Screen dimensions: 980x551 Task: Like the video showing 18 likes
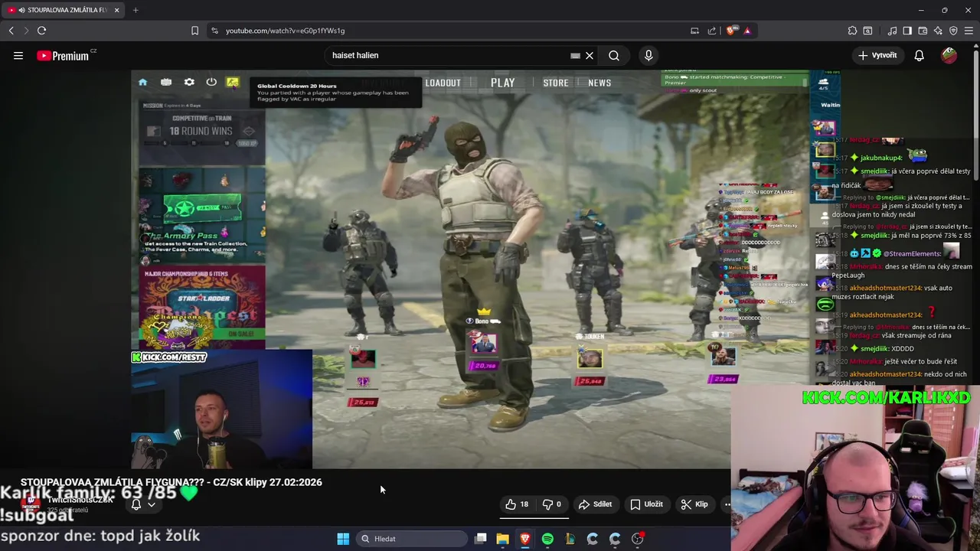coord(517,504)
